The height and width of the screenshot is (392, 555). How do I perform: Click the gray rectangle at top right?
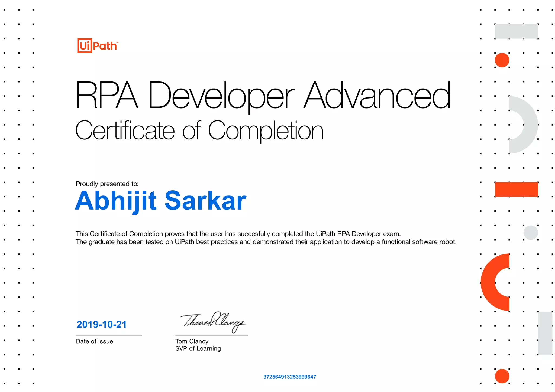516,31
